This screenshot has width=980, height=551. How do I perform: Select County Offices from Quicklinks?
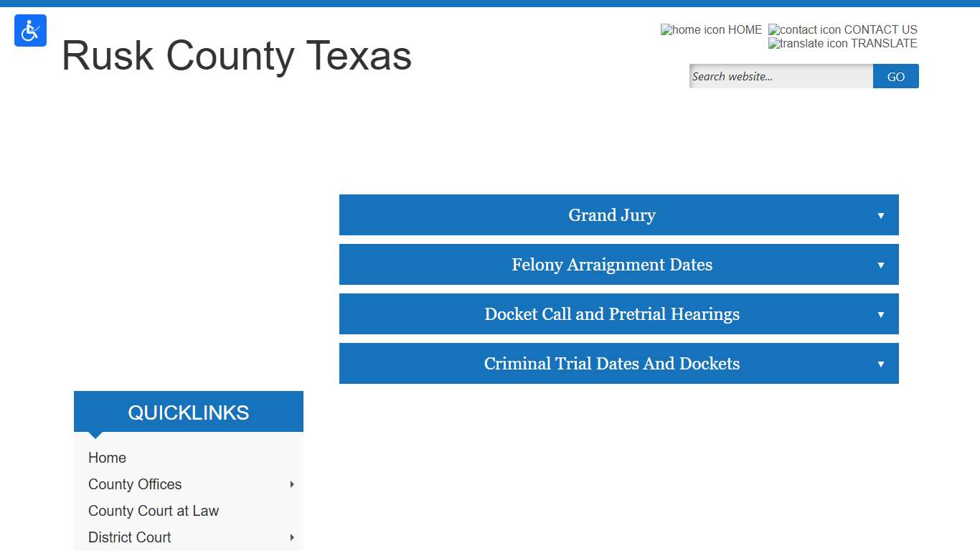pyautogui.click(x=134, y=484)
